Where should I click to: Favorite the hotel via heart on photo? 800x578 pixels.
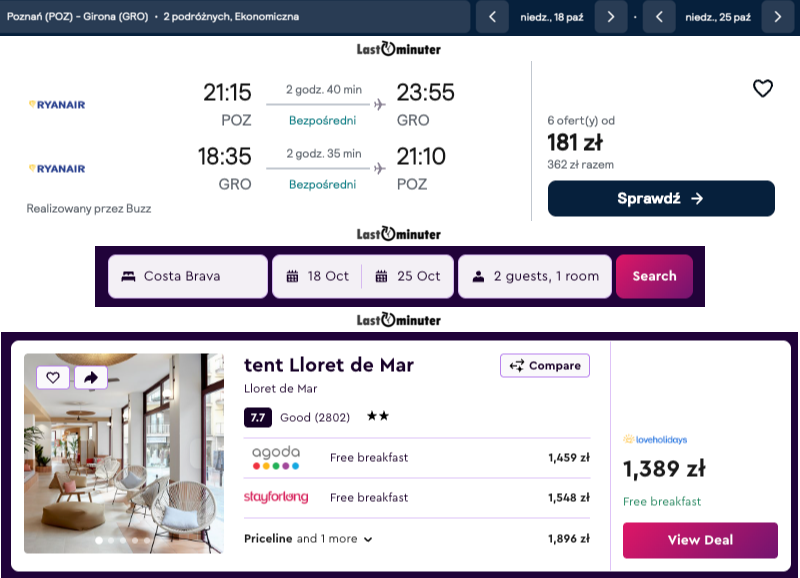(53, 378)
